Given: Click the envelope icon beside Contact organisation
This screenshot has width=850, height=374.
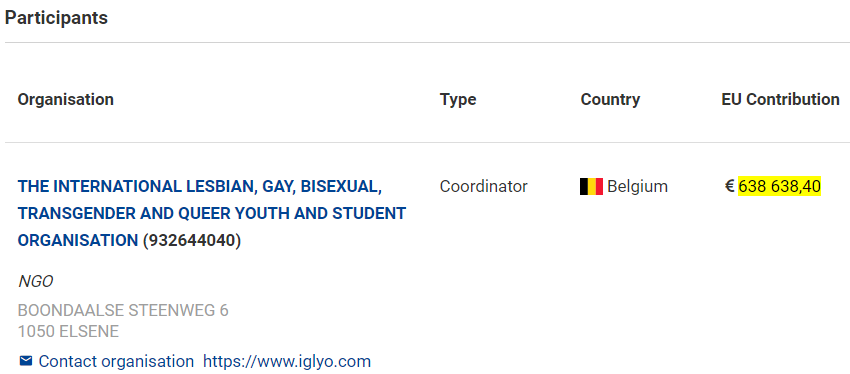Looking at the screenshot, I should 25,360.
